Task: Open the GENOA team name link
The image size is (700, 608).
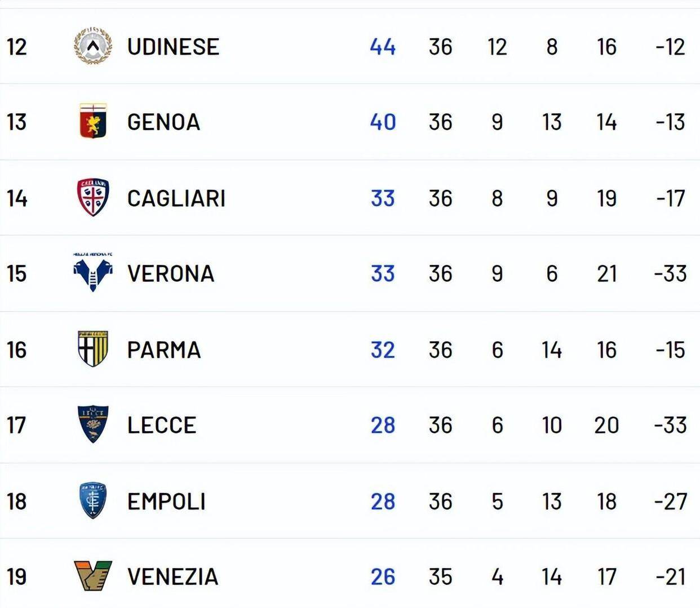Action: pyautogui.click(x=163, y=122)
